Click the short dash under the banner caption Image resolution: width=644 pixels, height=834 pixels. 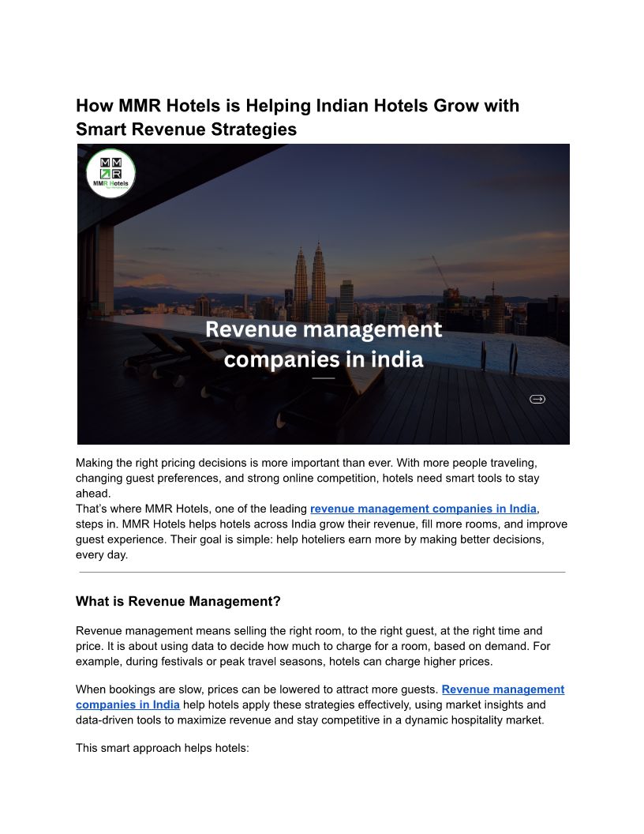(324, 378)
